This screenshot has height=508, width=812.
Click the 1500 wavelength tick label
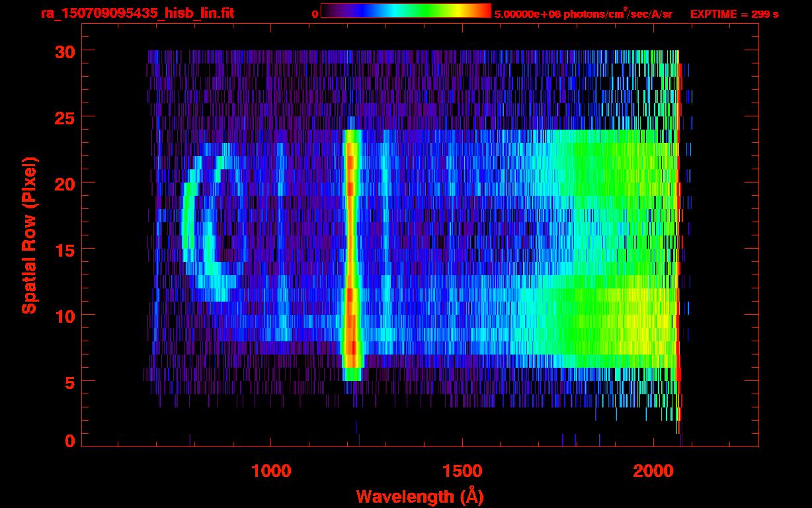[462, 471]
